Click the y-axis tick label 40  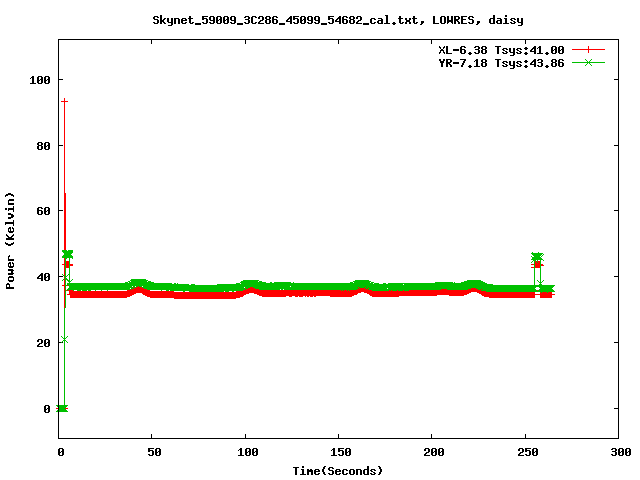pos(43,277)
